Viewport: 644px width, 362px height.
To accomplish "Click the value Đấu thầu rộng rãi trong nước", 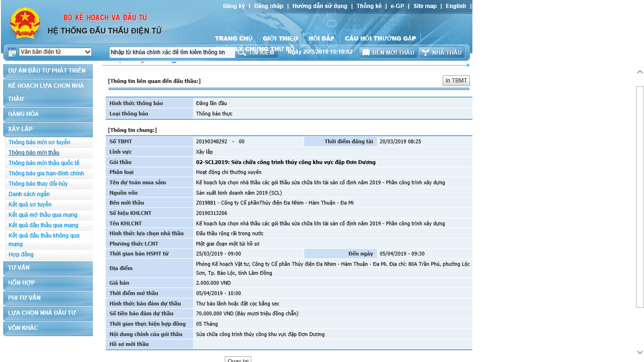I will [x=230, y=233].
